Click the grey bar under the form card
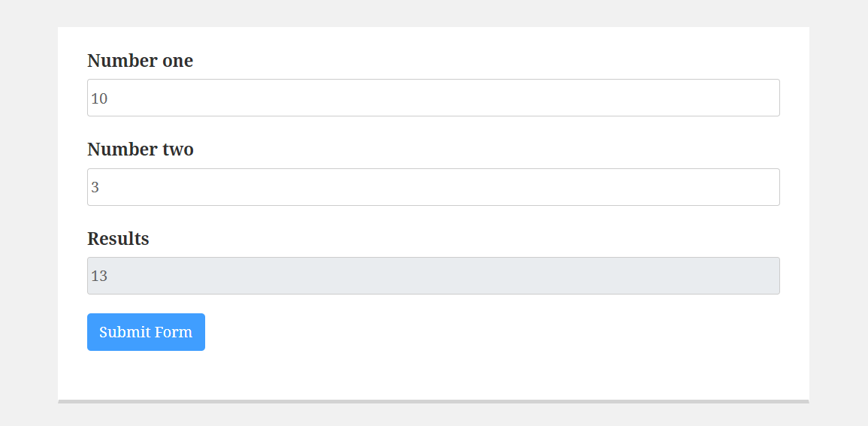 tap(433, 401)
